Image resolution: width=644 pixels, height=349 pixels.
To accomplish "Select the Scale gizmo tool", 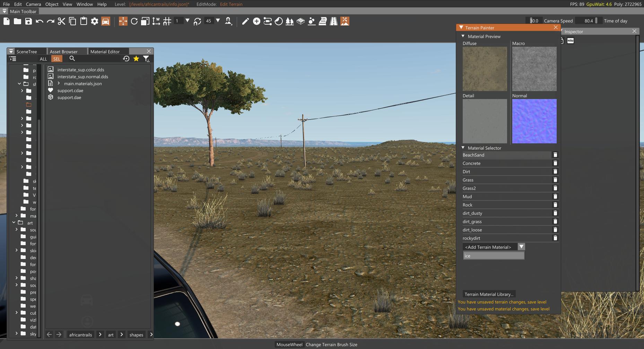I will pyautogui.click(x=145, y=21).
